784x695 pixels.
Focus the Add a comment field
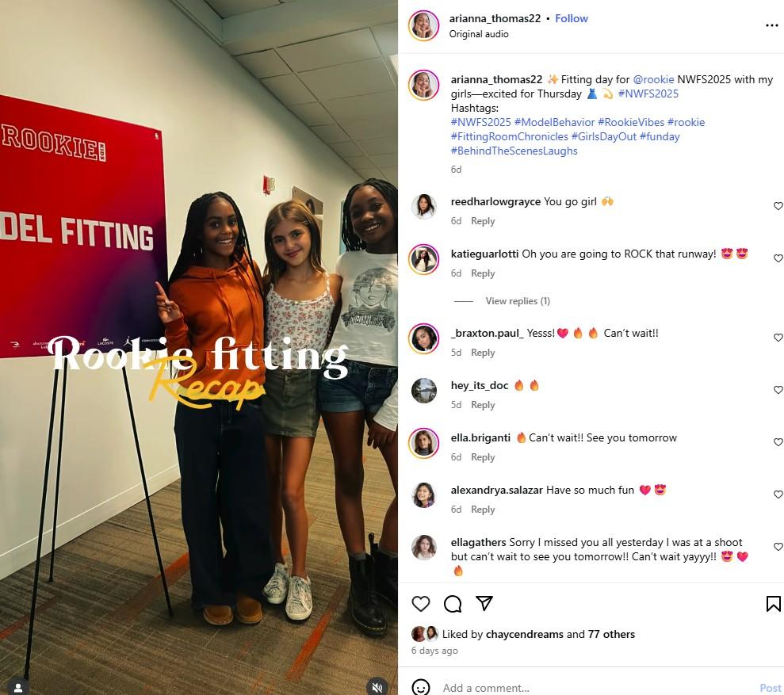tap(595, 688)
